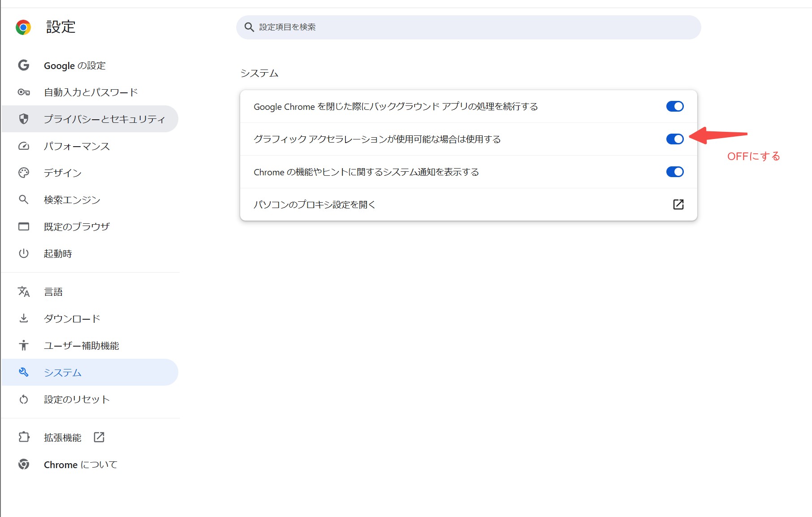This screenshot has width=812, height=517.
Task: Click the システム section heading
Action: tap(259, 73)
